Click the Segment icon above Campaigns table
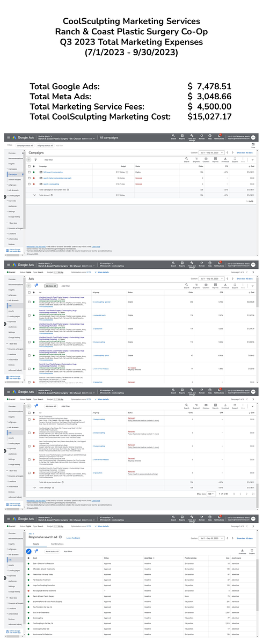 (196, 160)
